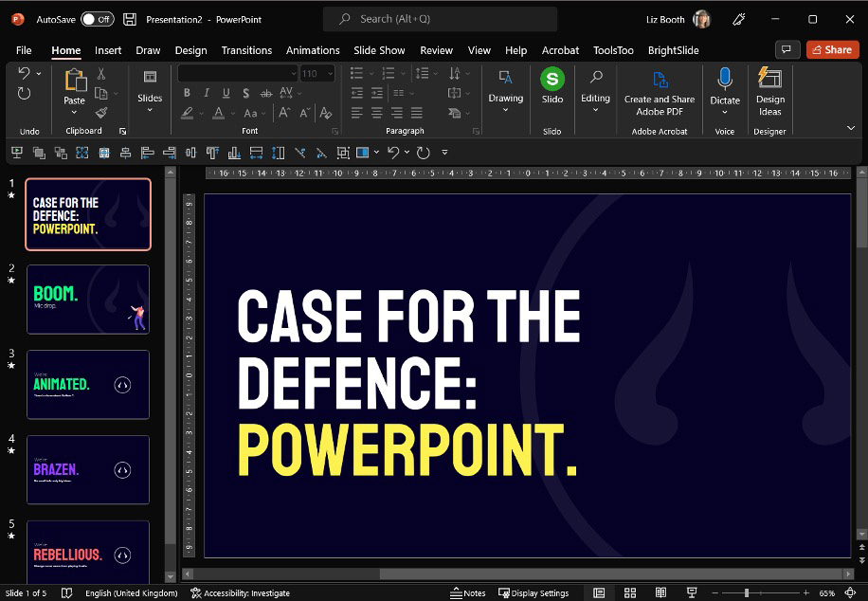Image resolution: width=868 pixels, height=601 pixels.
Task: Click the font color A button
Action: click(219, 113)
